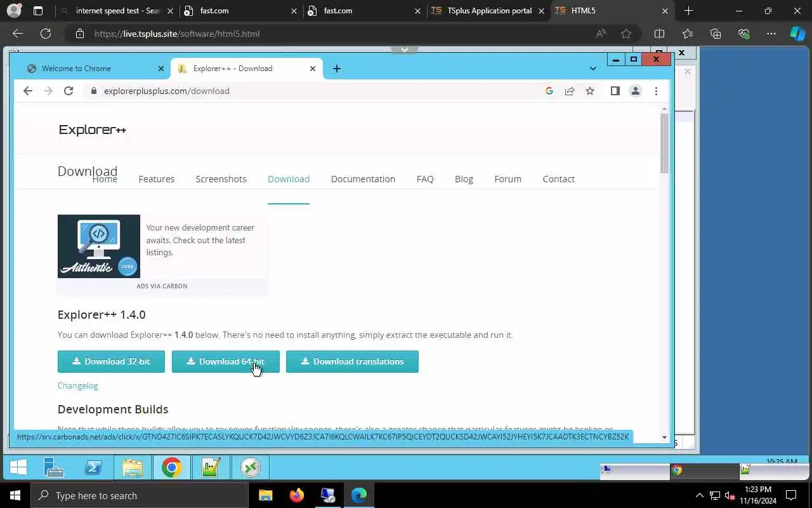Launch PowerShell from remote taskbar
Viewport: 812px width, 508px height.
click(x=94, y=467)
